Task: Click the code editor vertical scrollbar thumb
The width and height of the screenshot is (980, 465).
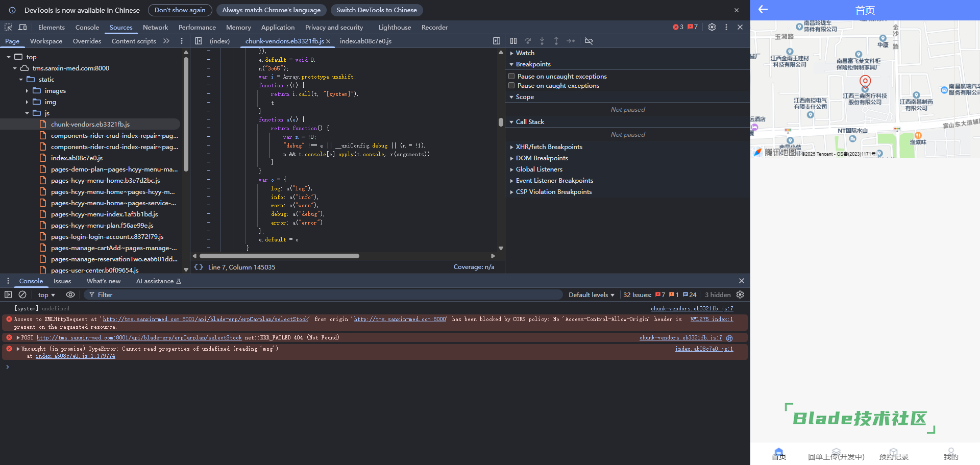Action: point(501,122)
